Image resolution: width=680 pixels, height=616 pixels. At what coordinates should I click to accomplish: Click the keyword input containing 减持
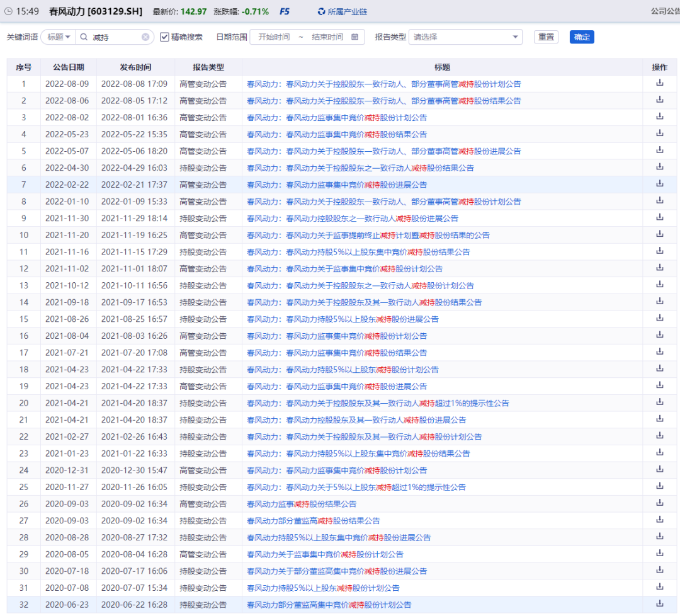[115, 37]
